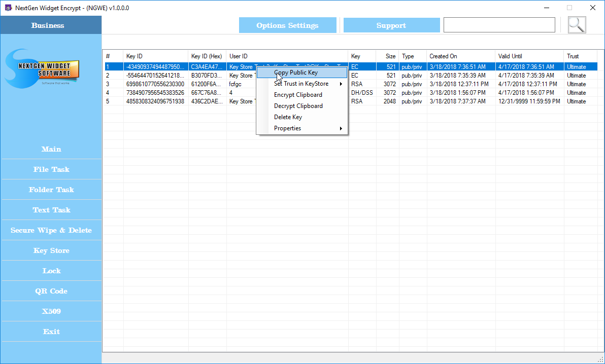
Task: Click Exit in the sidebar
Action: click(51, 332)
